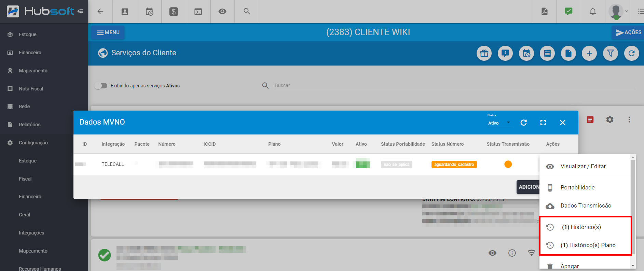Screen dimensions: 644x271
Task: Click the orange Status Transmissão indicator
Action: [x=508, y=164]
